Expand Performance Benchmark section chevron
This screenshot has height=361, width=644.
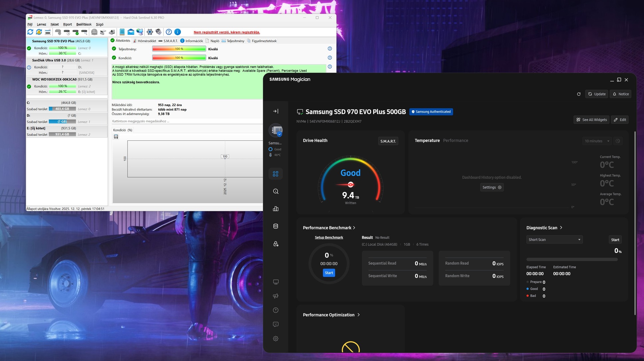[354, 228]
